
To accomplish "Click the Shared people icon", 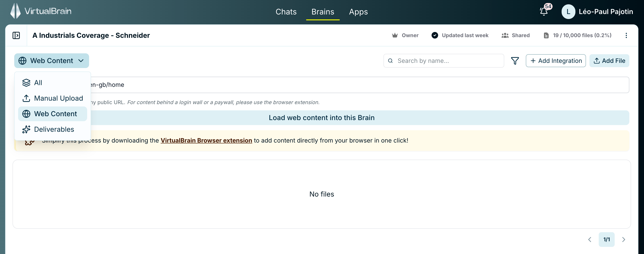I will (505, 35).
